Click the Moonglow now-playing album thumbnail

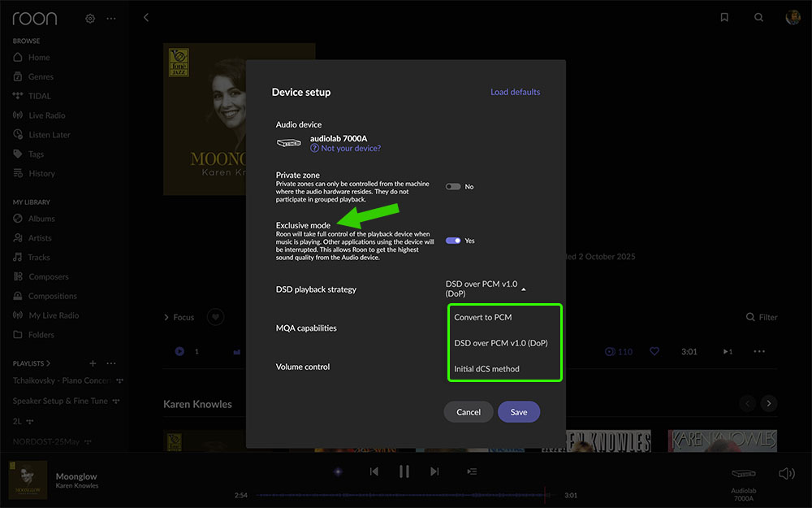pos(28,480)
